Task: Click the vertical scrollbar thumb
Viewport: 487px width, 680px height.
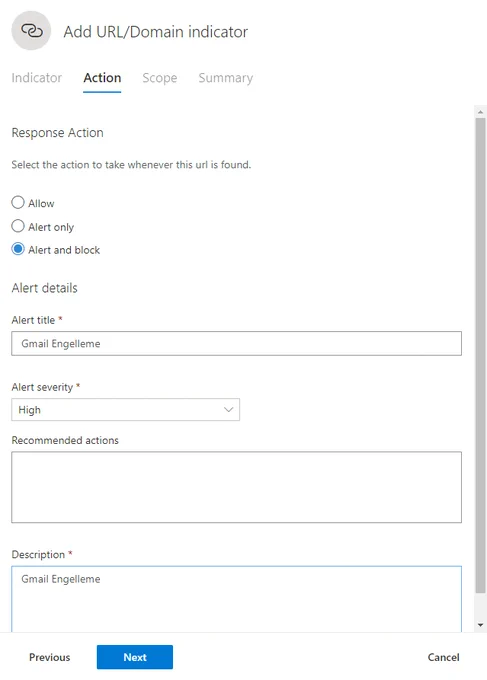Action: [x=480, y=356]
